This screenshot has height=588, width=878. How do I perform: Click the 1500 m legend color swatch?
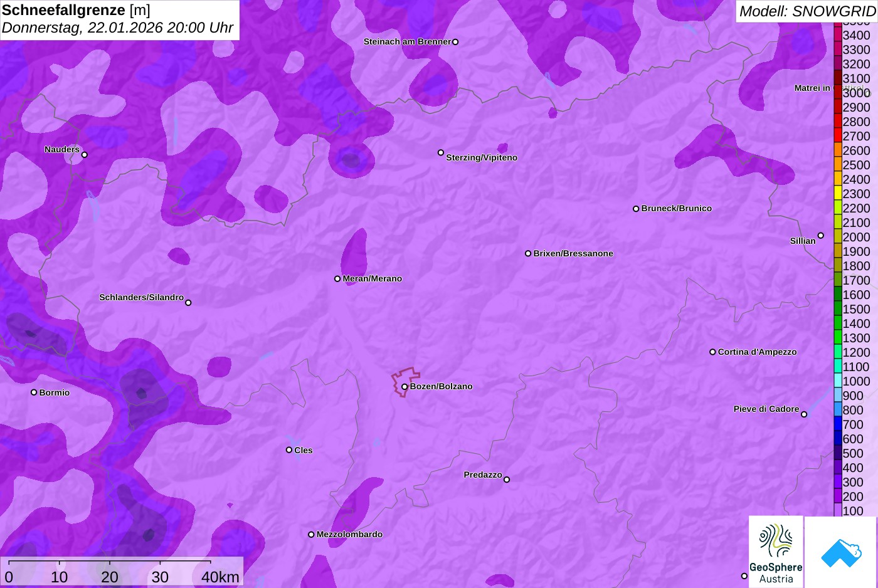[x=838, y=309]
